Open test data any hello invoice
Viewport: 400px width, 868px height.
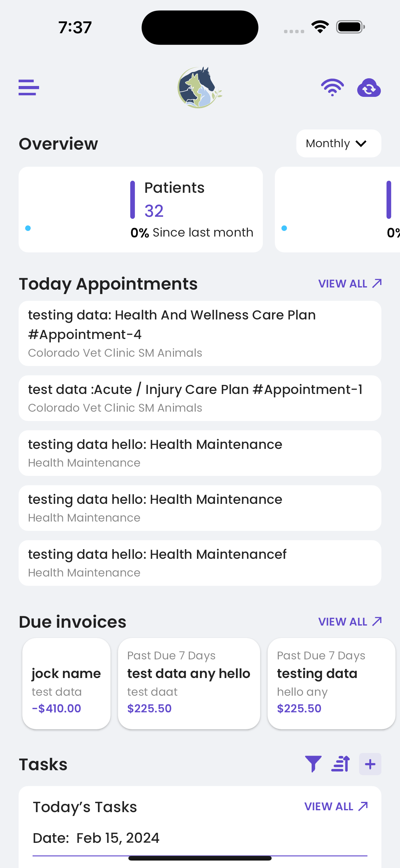[189, 683]
